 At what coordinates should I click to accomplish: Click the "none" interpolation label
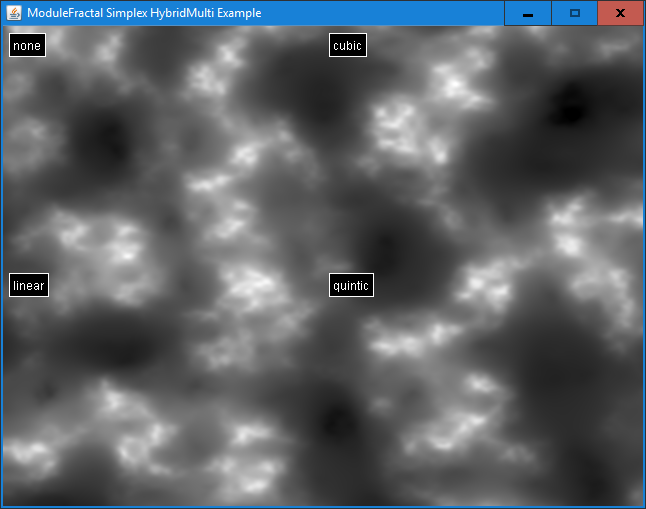tap(27, 46)
